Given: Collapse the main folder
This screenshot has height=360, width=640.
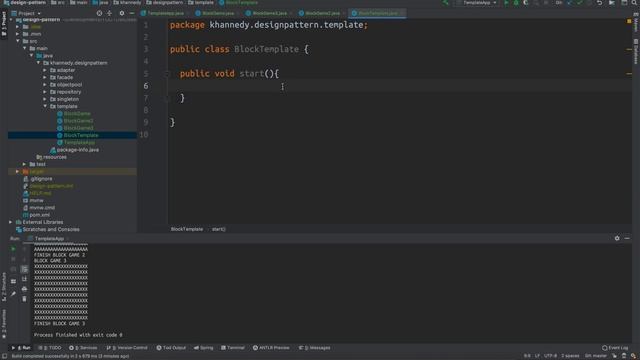Looking at the screenshot, I should pos(24,49).
